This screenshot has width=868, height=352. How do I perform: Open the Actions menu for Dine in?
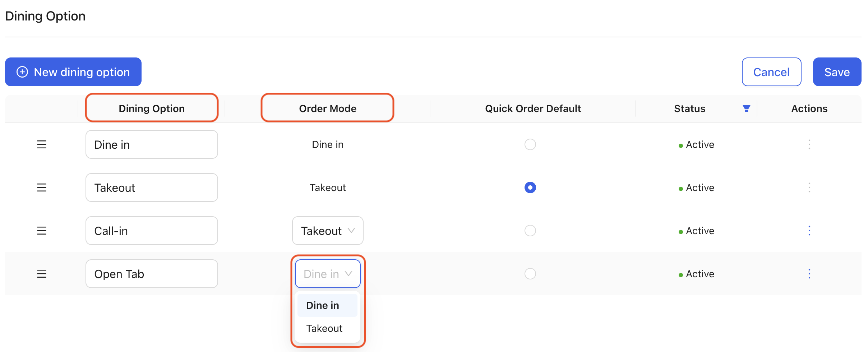point(809,144)
